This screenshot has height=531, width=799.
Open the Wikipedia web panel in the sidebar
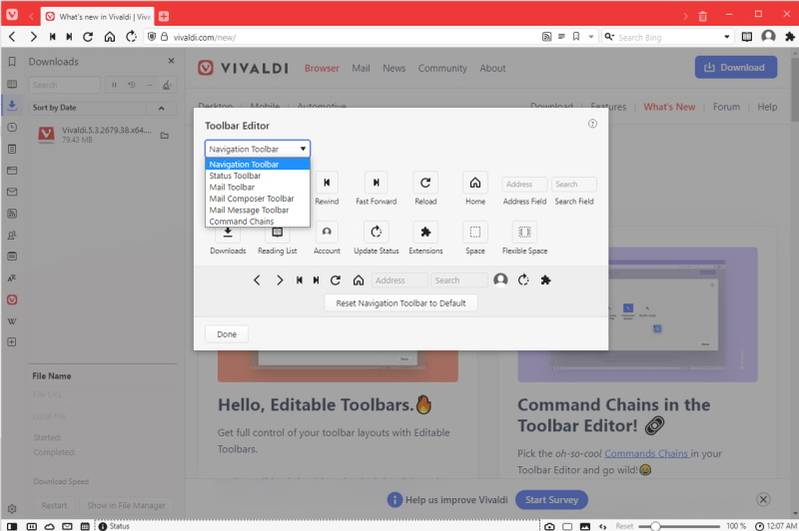[x=12, y=322]
